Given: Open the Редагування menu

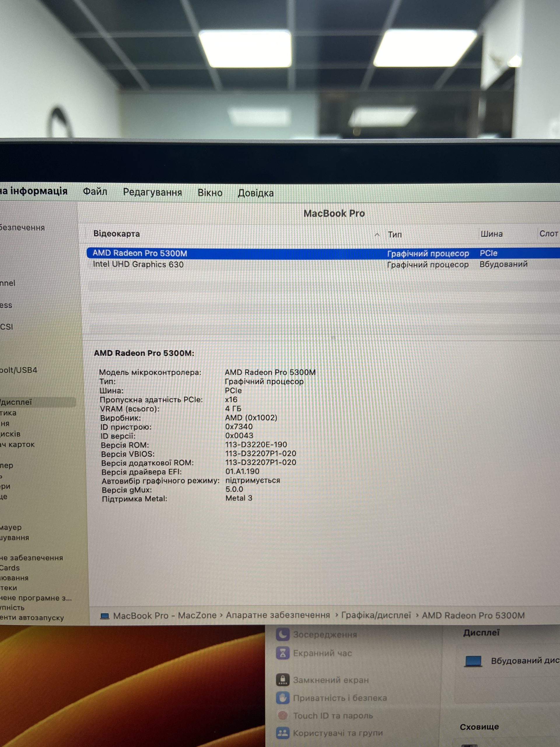Looking at the screenshot, I should tap(152, 192).
